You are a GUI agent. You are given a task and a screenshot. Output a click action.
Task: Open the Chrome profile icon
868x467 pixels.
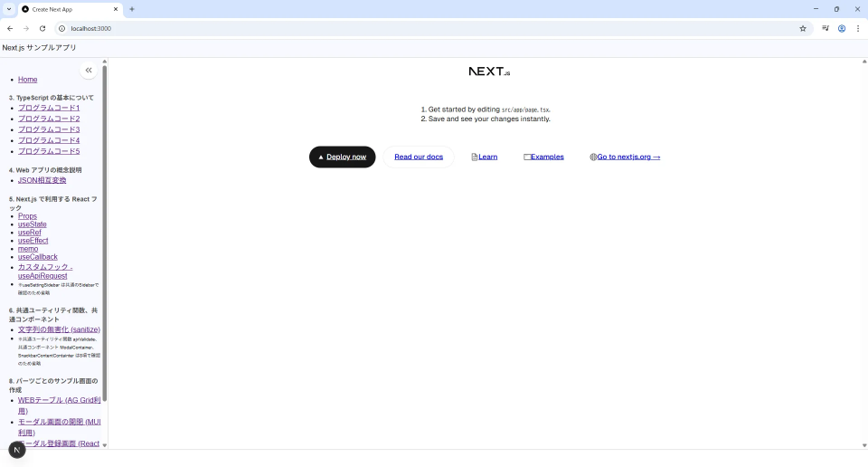(x=842, y=28)
